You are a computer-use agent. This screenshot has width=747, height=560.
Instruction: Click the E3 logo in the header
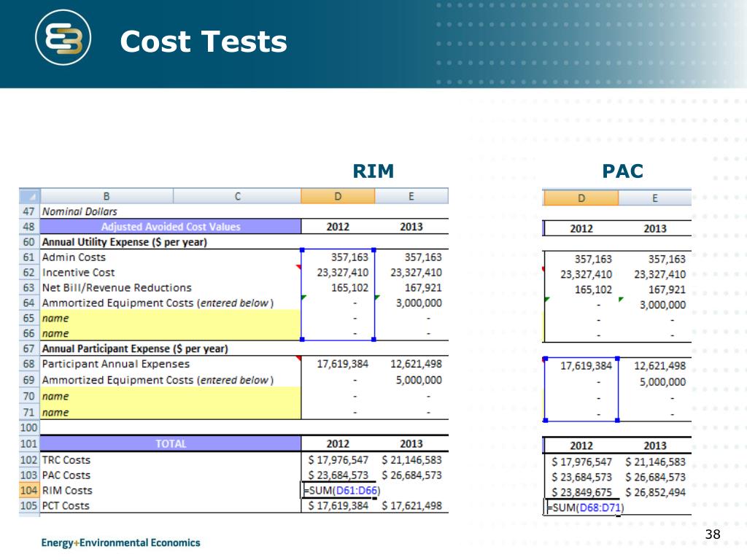coord(63,37)
